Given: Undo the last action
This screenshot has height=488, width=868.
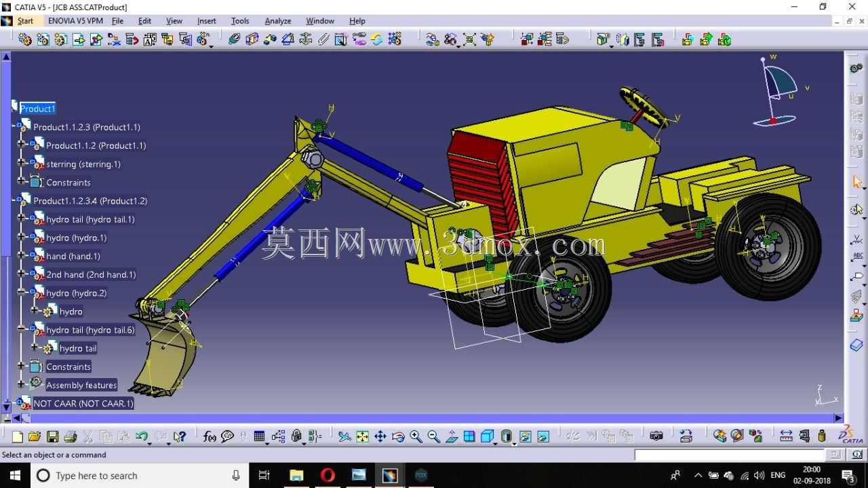Looking at the screenshot, I should pyautogui.click(x=141, y=436).
